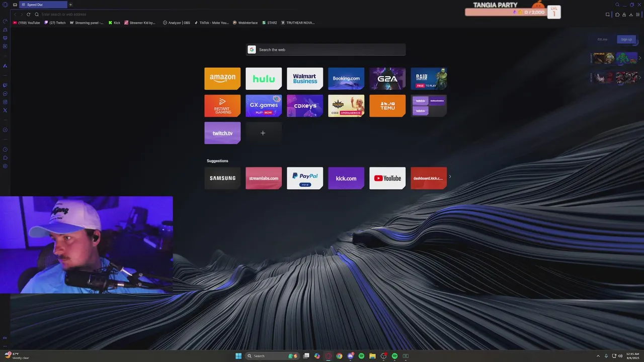Image resolution: width=644 pixels, height=362 pixels.
Task: Open the YouTube bookmark
Action: pyautogui.click(x=27, y=23)
